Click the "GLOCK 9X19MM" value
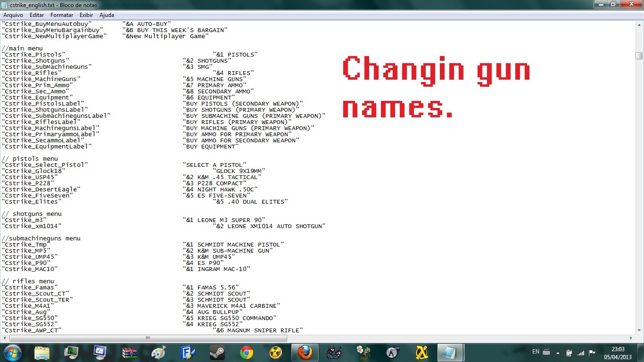Image resolution: width=644 pixels, height=362 pixels. pyautogui.click(x=239, y=171)
